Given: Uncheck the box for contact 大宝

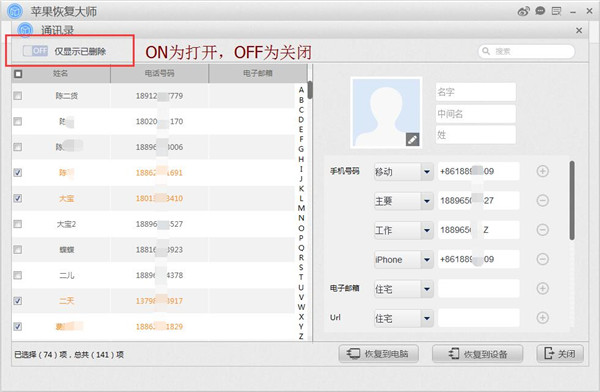Looking at the screenshot, I should [x=18, y=198].
